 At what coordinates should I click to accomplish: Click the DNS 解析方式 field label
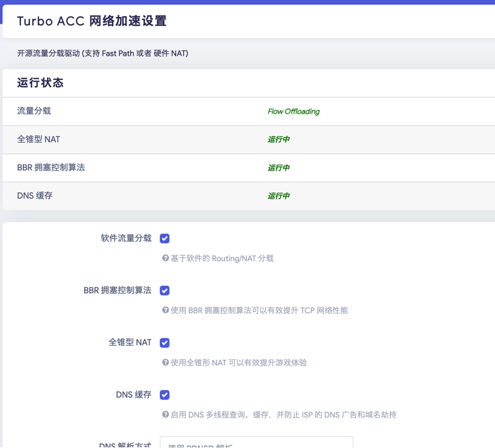coord(125,445)
